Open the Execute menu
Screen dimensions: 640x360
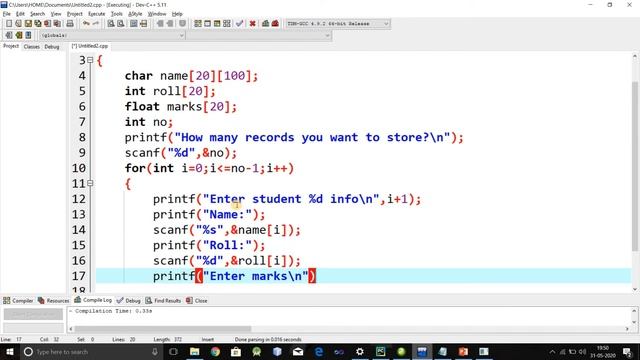pos(97,14)
